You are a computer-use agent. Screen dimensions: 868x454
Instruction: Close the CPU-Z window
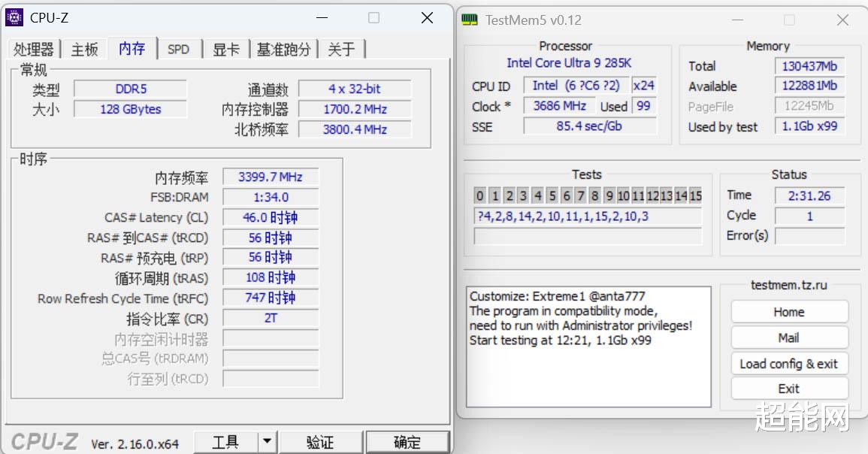coord(427,18)
